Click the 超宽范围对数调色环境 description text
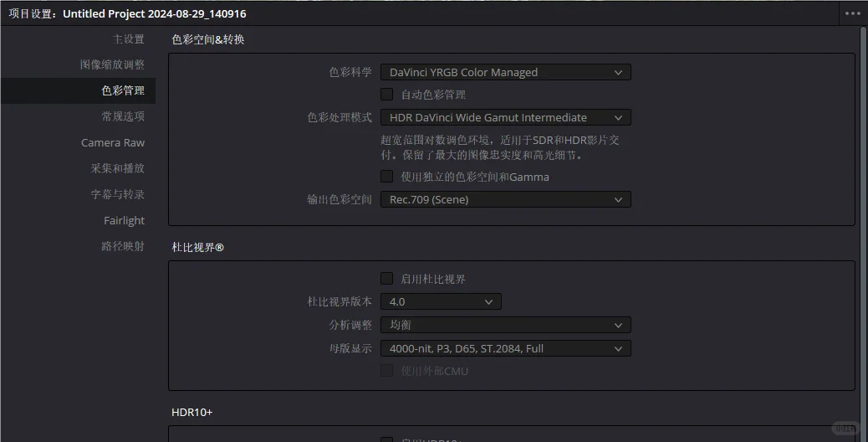The width and height of the screenshot is (868, 442). 500,147
